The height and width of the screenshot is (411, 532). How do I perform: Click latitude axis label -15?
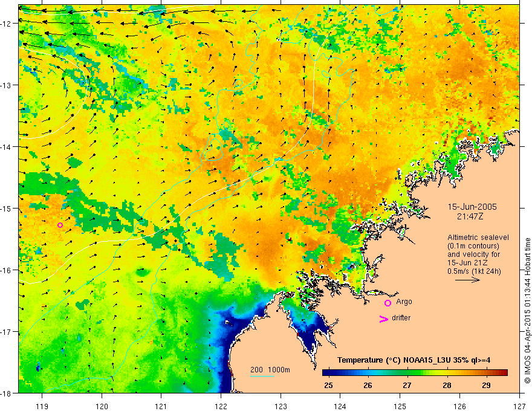point(6,208)
